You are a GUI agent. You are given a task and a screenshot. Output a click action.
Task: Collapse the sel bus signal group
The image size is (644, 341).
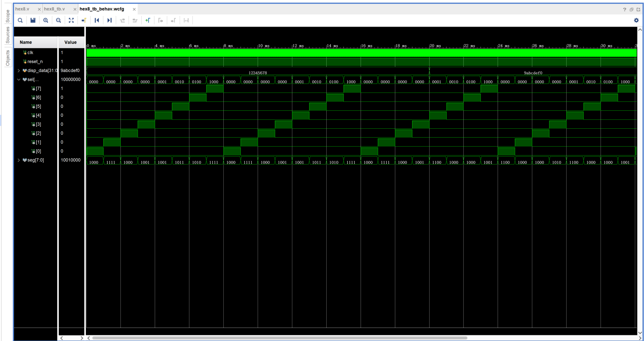coord(19,79)
